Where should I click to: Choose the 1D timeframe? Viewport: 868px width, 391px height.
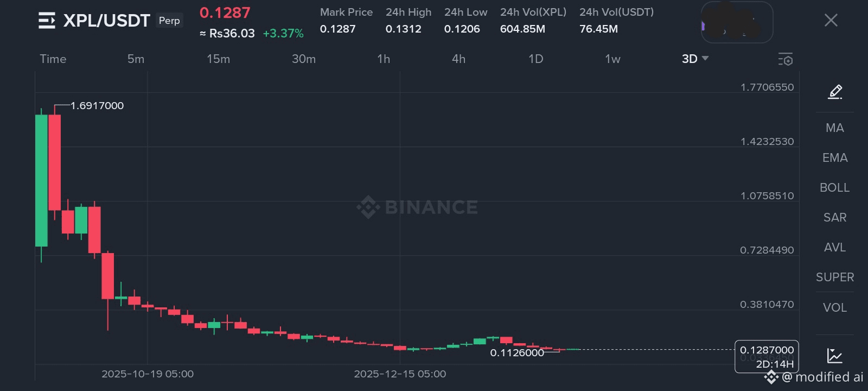(x=535, y=59)
